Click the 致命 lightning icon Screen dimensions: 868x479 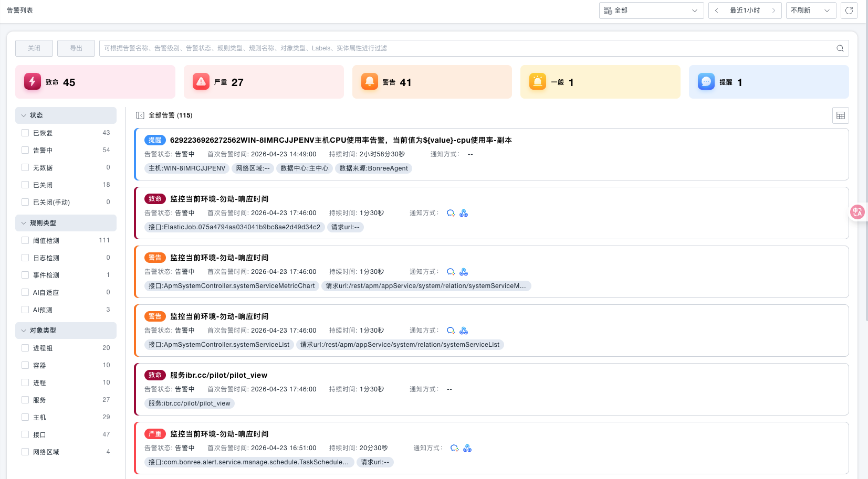click(33, 81)
